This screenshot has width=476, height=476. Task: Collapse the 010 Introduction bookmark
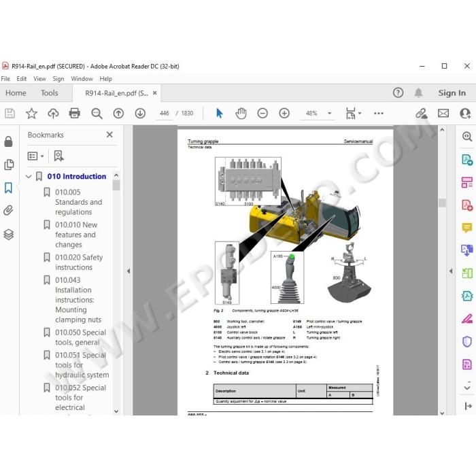point(29,176)
